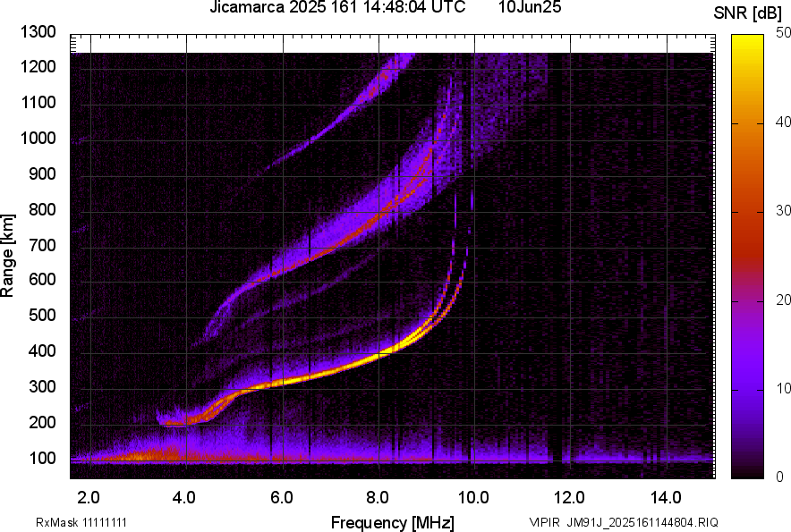This screenshot has width=791, height=532.
Task: Click the range tick label '900'
Action: [42, 173]
